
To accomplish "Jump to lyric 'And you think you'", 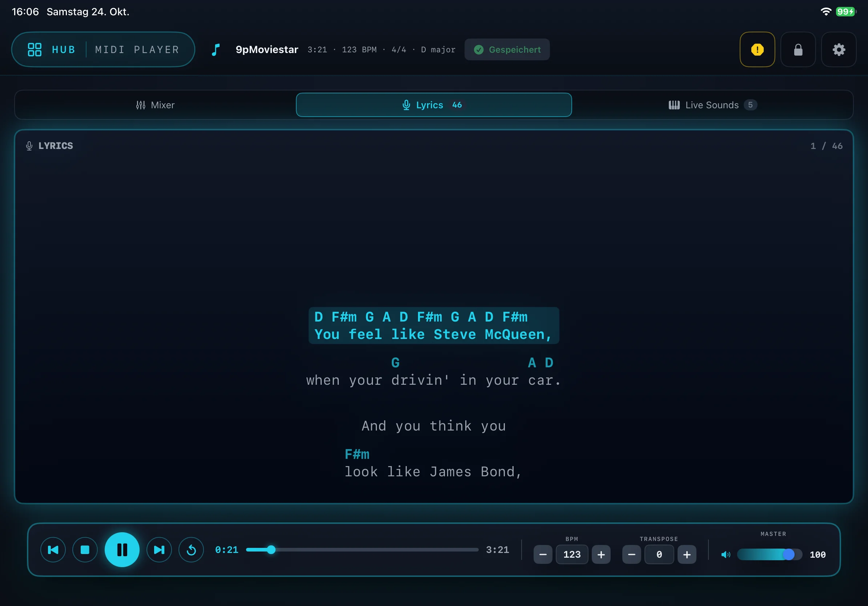I will pyautogui.click(x=434, y=426).
